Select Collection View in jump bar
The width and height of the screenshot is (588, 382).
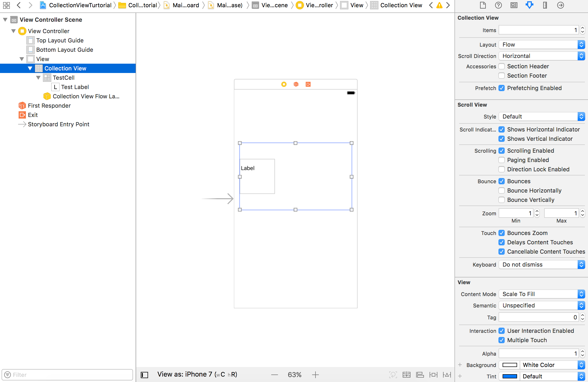coord(396,5)
